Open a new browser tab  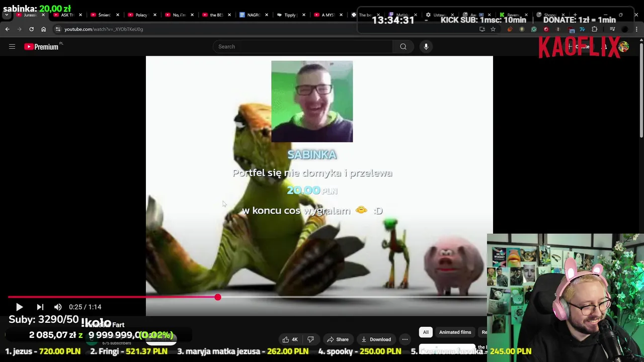pos(576,15)
